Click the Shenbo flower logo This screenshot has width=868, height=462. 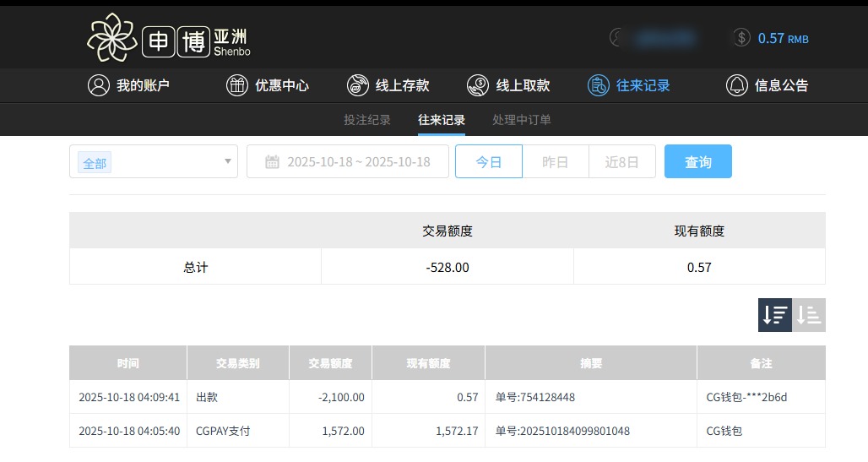pyautogui.click(x=111, y=37)
